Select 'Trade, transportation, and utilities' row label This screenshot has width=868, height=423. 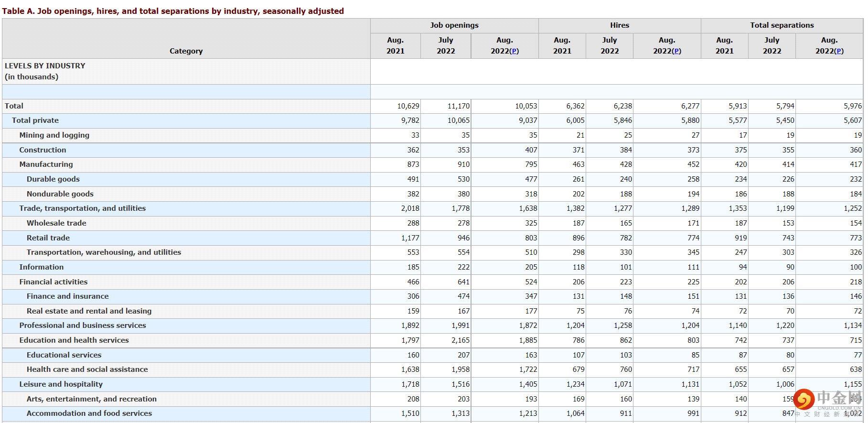83,208
